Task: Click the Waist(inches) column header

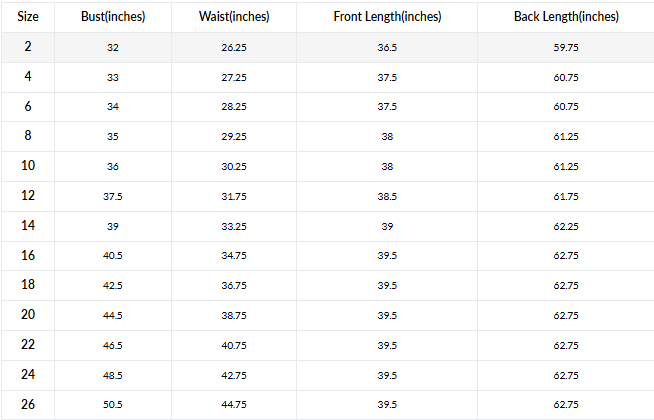Action: pyautogui.click(x=235, y=17)
